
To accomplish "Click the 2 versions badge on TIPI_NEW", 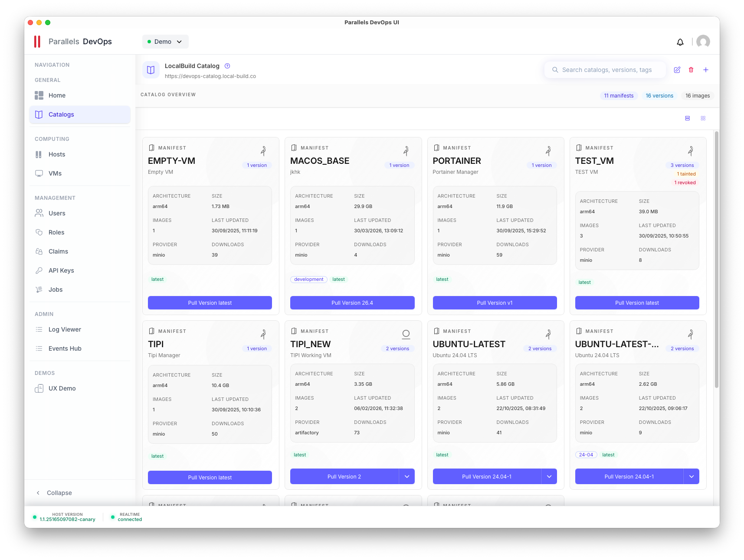I will 397,348.
